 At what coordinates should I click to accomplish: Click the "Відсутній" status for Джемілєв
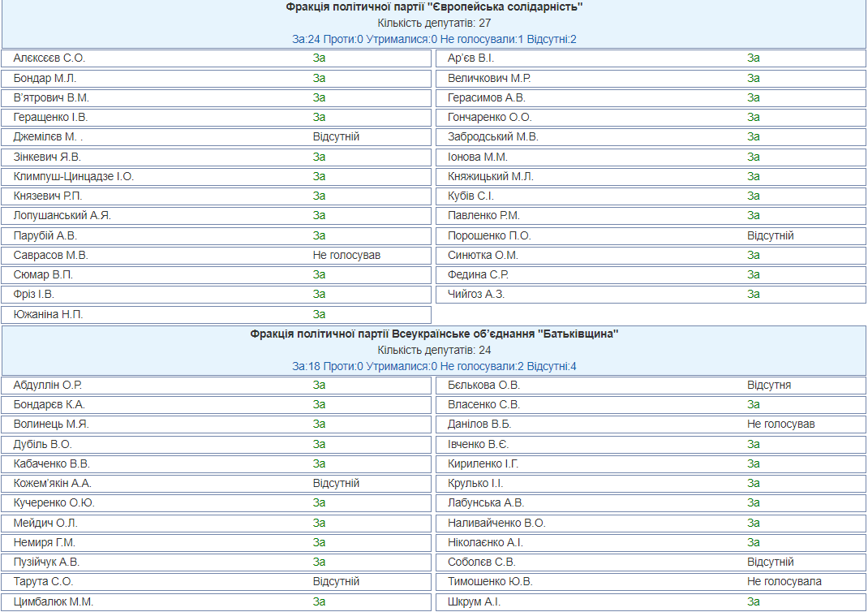click(336, 137)
